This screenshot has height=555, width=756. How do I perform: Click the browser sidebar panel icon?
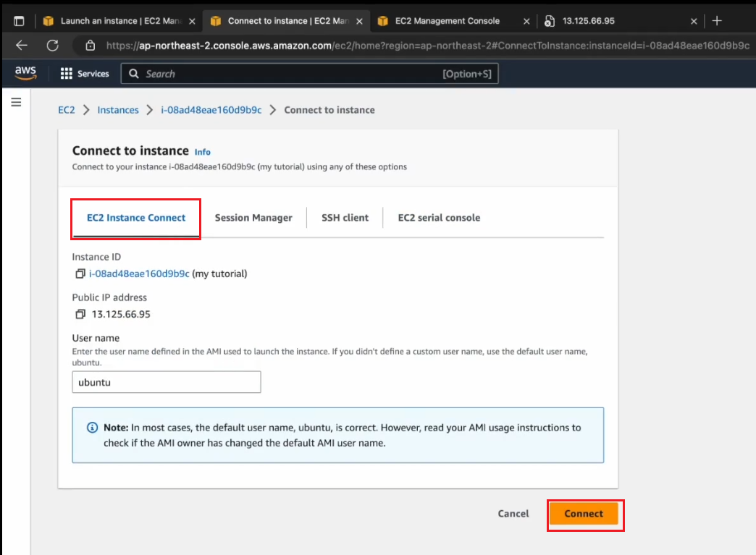(19, 21)
